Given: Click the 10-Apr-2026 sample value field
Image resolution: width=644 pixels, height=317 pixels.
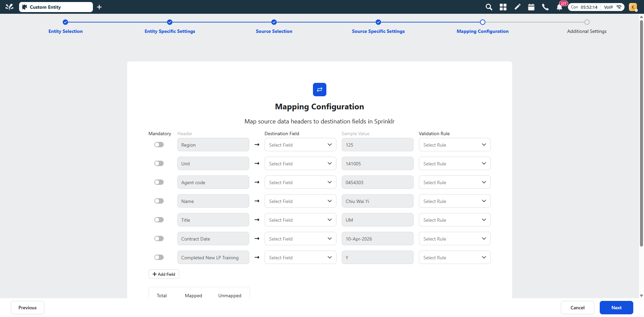Looking at the screenshot, I should [x=378, y=239].
